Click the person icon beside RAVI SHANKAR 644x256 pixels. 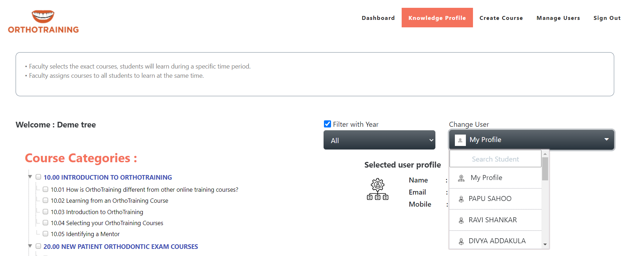pos(461,220)
